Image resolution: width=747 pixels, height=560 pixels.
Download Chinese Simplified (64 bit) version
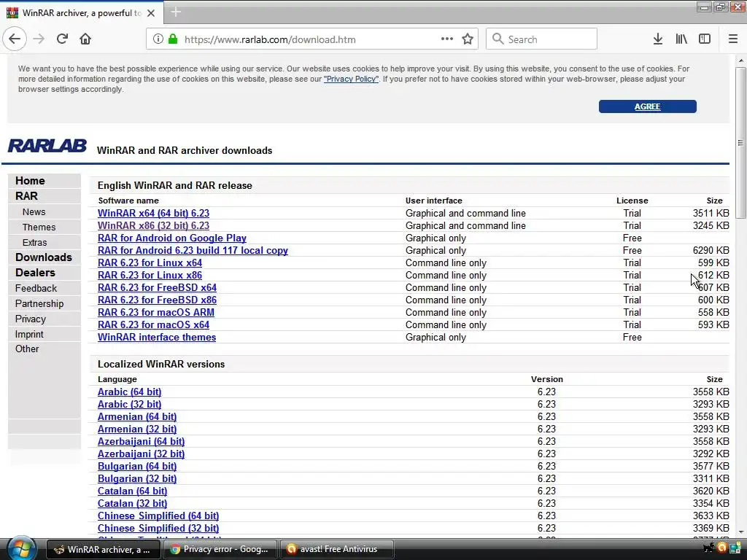[158, 516]
